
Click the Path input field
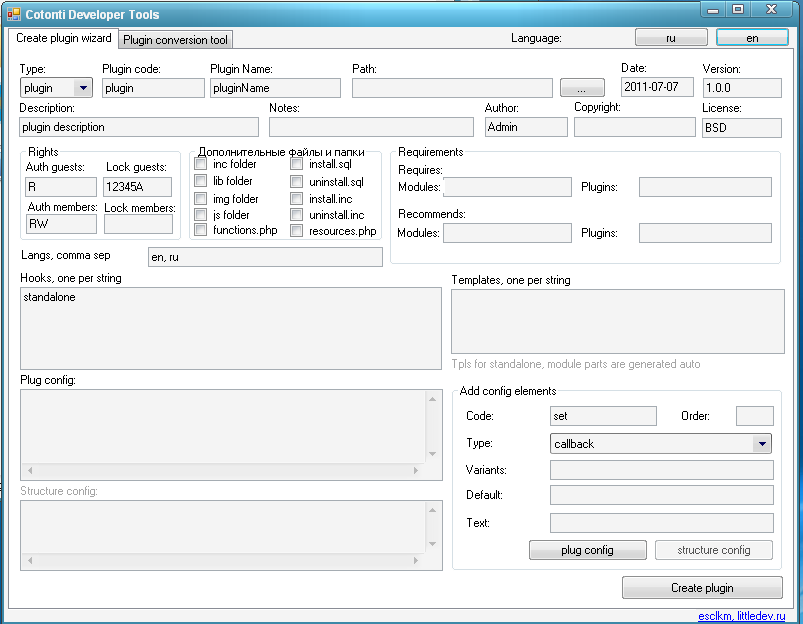pos(452,88)
